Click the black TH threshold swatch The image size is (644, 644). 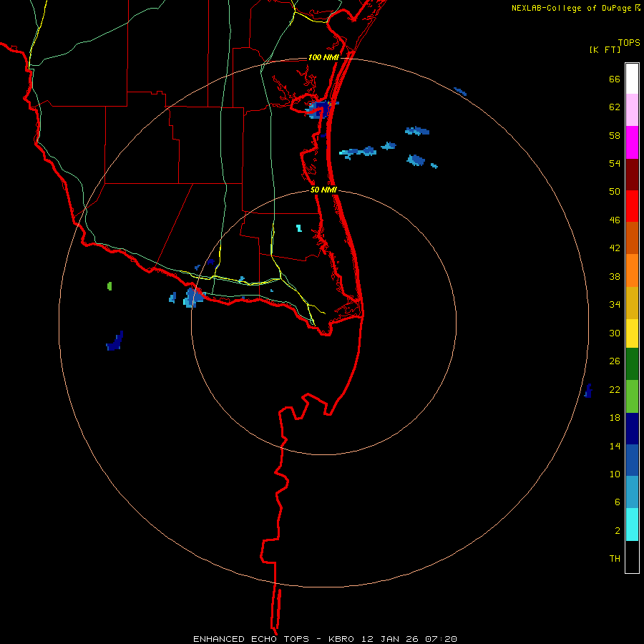632,557
